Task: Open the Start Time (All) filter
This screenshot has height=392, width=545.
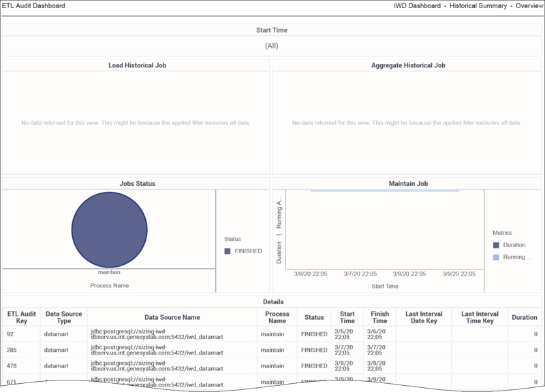Action: (272, 46)
